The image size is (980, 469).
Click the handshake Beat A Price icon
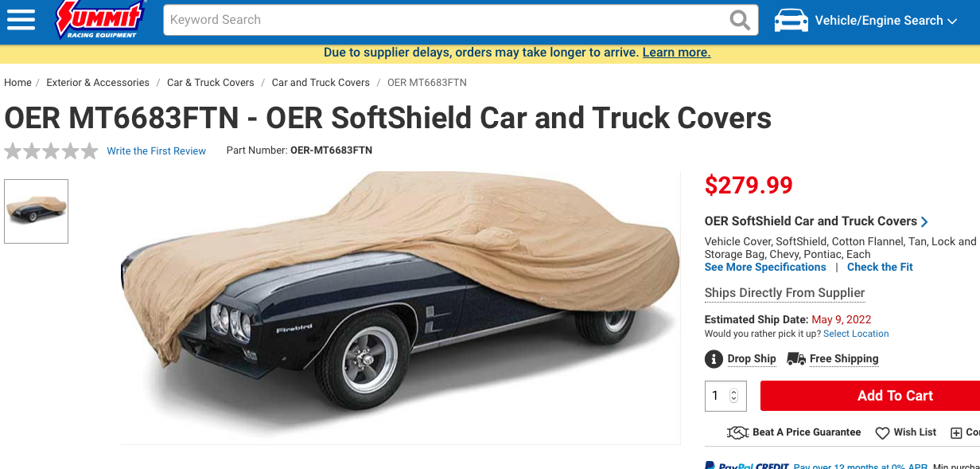(738, 432)
